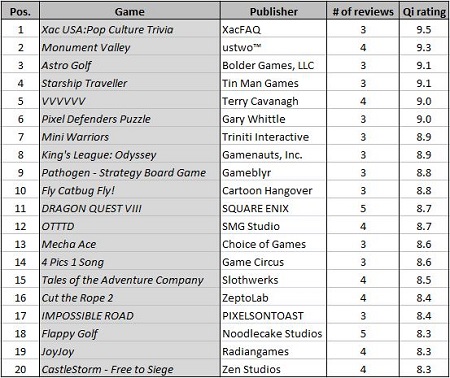
Task: Click the Pathogen - Strategy Board Game cell
Action: (x=130, y=173)
